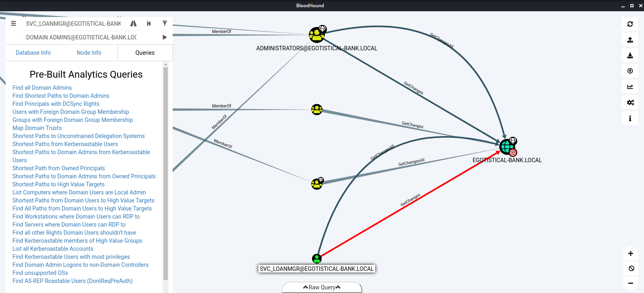Run Find Kerberoastable Users with most privileges
The height and width of the screenshot is (293, 644).
tap(71, 257)
